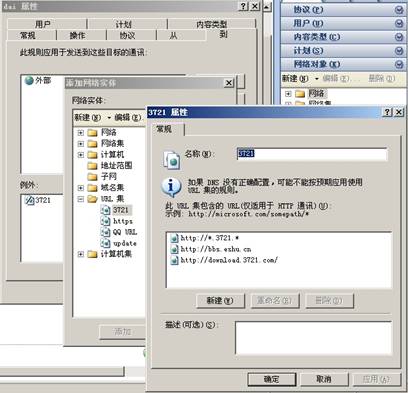Switch to the 内容类型 tab

pos(211,24)
